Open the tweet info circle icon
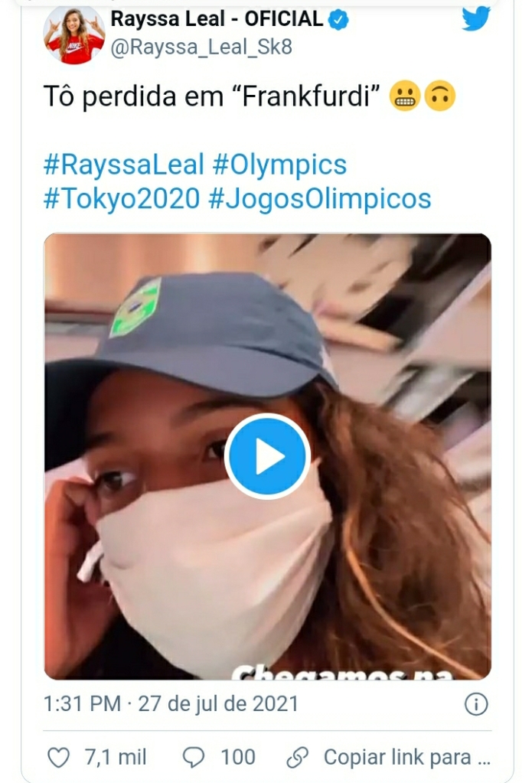 [x=476, y=703]
